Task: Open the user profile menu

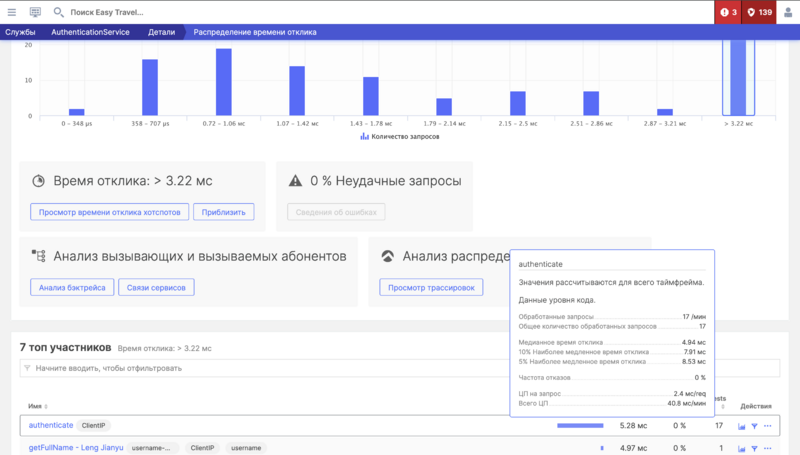Action: (789, 12)
